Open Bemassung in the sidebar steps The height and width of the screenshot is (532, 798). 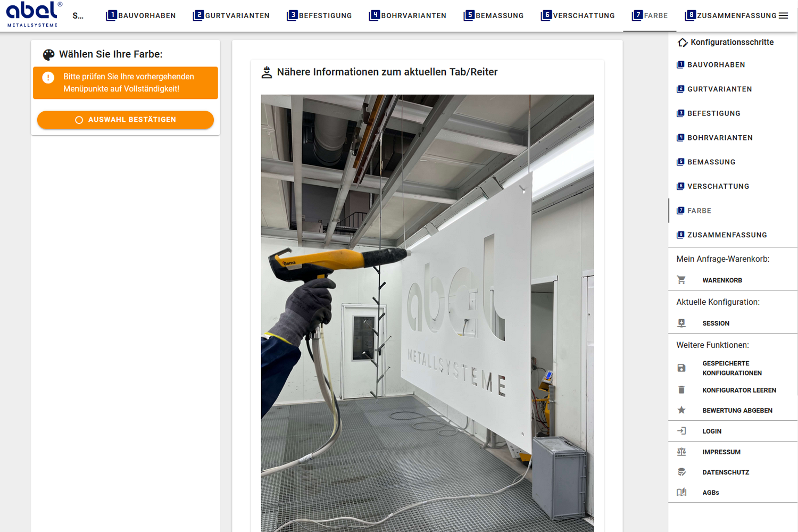[733, 162]
